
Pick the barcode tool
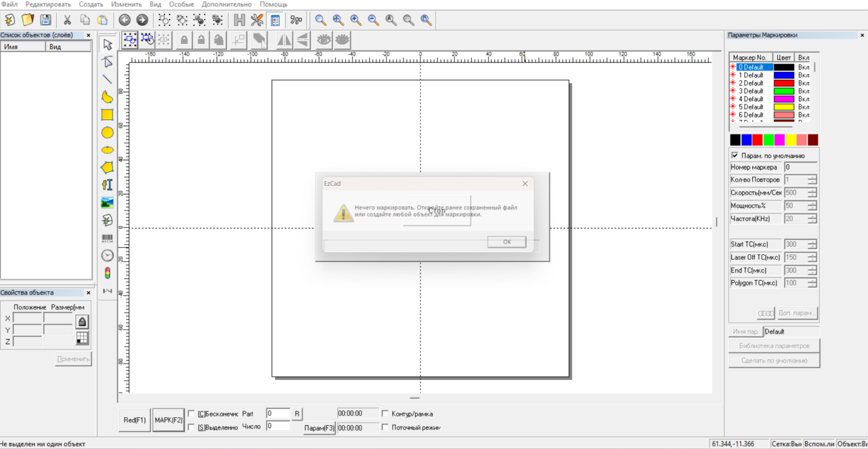107,238
